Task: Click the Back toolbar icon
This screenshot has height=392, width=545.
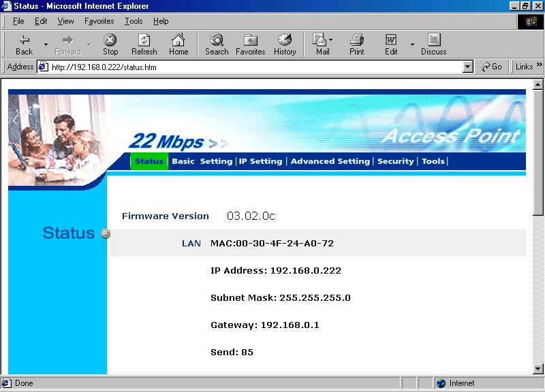Action: point(24,44)
